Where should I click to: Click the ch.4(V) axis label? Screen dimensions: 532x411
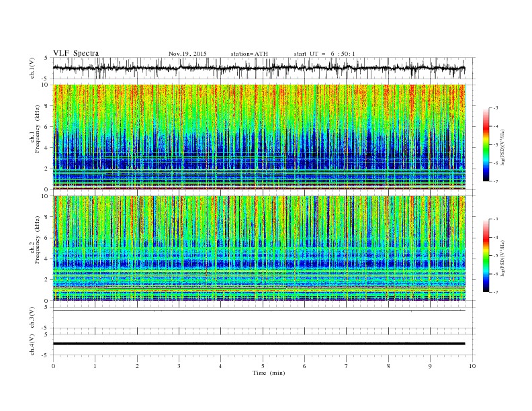tap(32, 345)
